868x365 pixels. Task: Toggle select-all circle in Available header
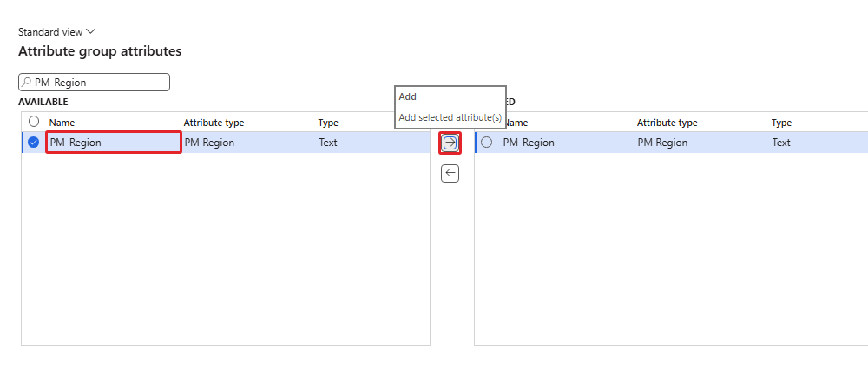coord(34,122)
